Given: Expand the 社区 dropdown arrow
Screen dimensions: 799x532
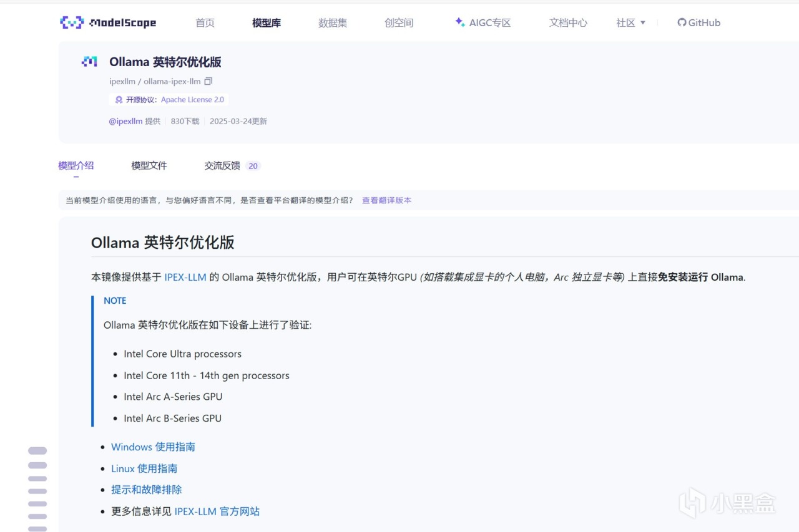Looking at the screenshot, I should coord(643,23).
